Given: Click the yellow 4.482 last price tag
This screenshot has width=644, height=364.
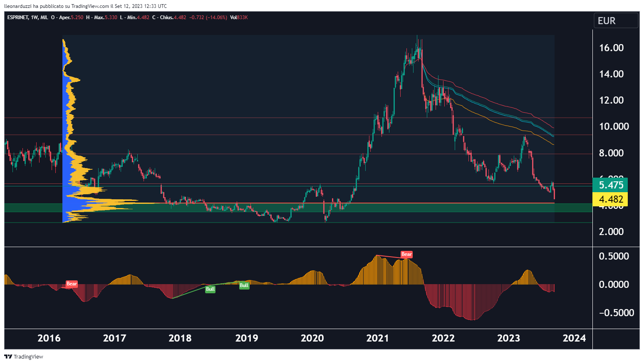Looking at the screenshot, I should 610,199.
